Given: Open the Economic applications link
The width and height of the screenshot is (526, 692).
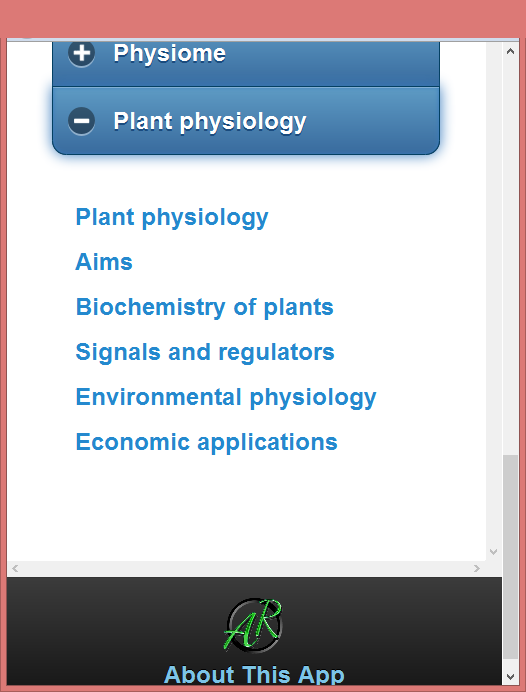Looking at the screenshot, I should pos(207,442).
